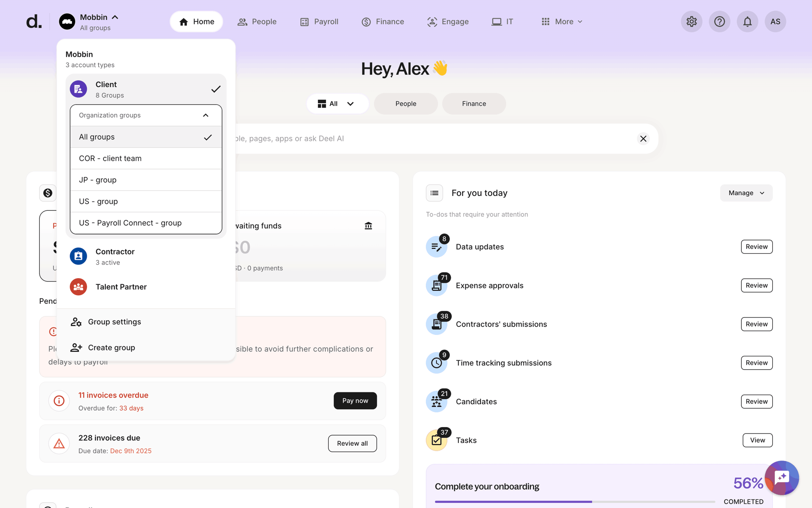This screenshot has height=508, width=812.
Task: Click the '228 invoices due' text
Action: tap(109, 438)
